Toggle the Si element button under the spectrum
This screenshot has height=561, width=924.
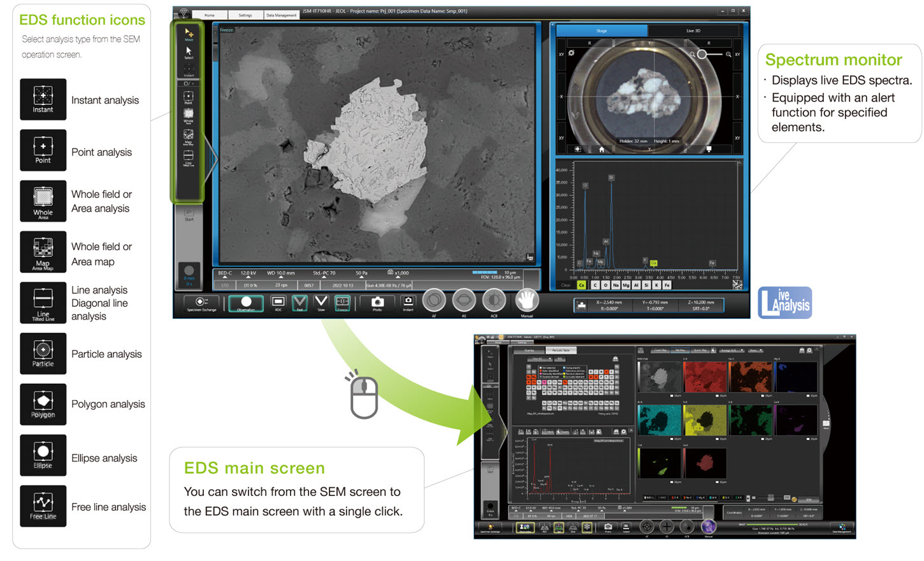[x=646, y=285]
